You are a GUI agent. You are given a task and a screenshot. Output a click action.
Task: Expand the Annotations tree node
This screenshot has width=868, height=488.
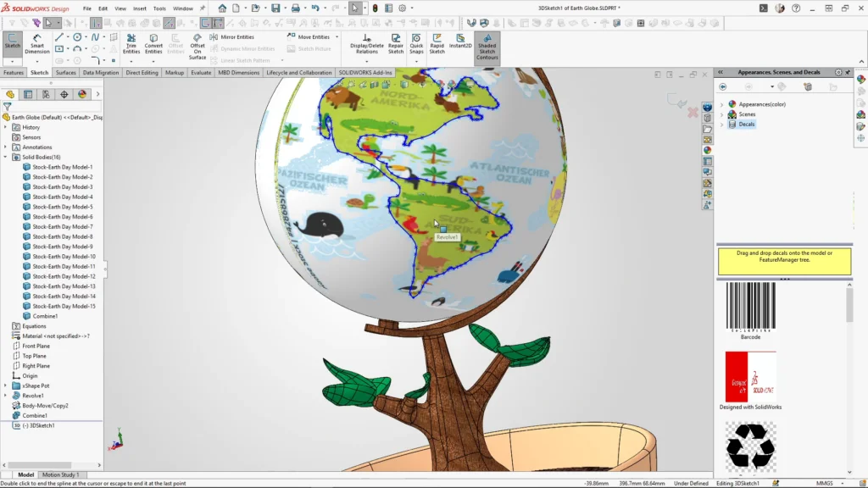pos(6,147)
